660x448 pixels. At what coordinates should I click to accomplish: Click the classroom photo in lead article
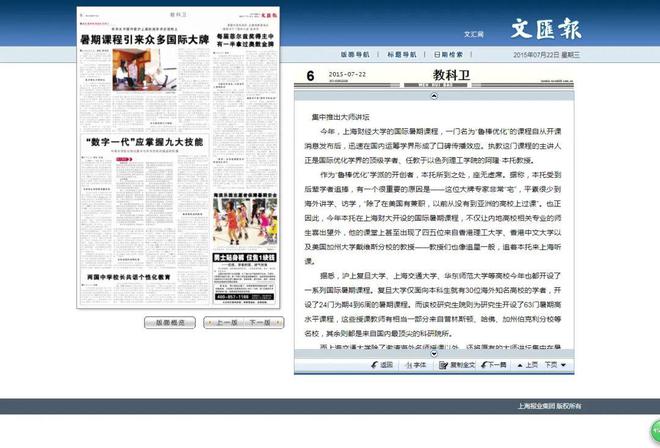[144, 69]
